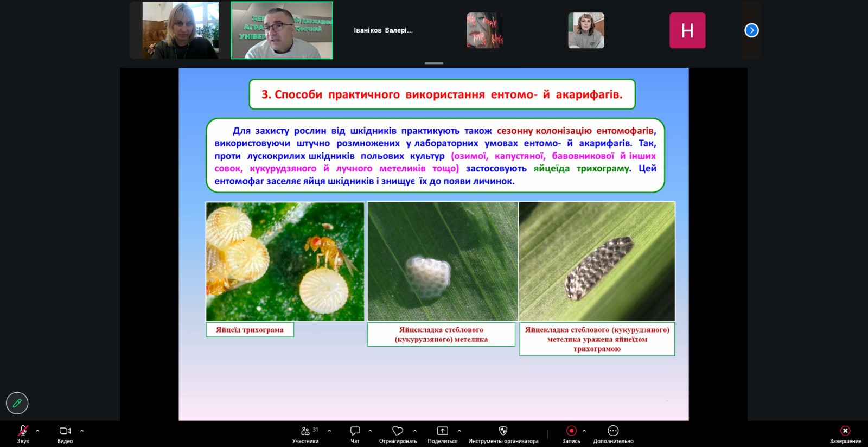868x447 pixels.
Task: Turn on camera with Видео icon
Action: [x=65, y=431]
